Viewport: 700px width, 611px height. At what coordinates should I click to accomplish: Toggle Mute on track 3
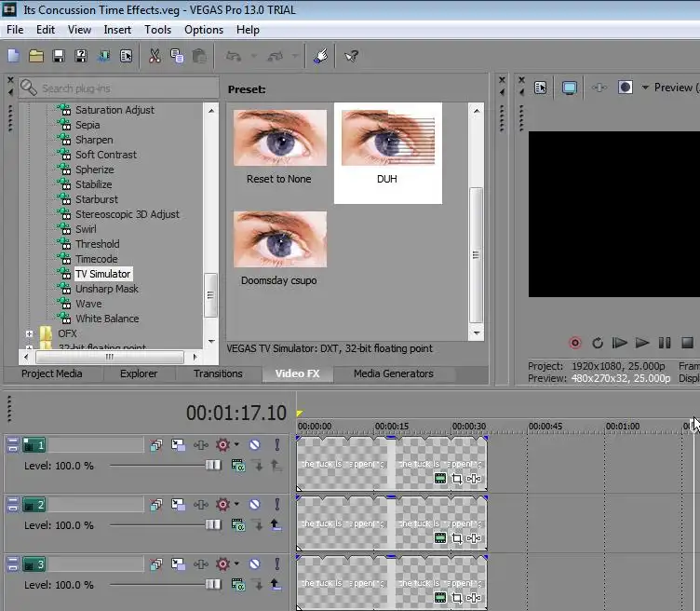click(254, 564)
